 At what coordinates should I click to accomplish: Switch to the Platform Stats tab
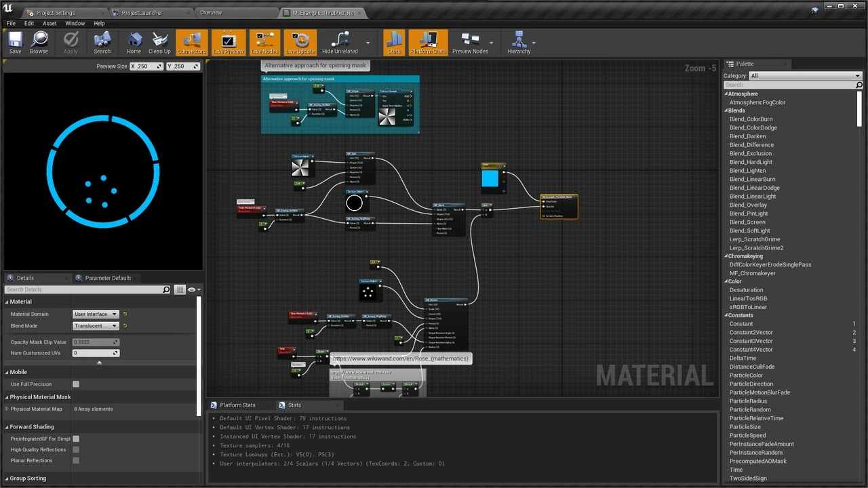[237, 405]
